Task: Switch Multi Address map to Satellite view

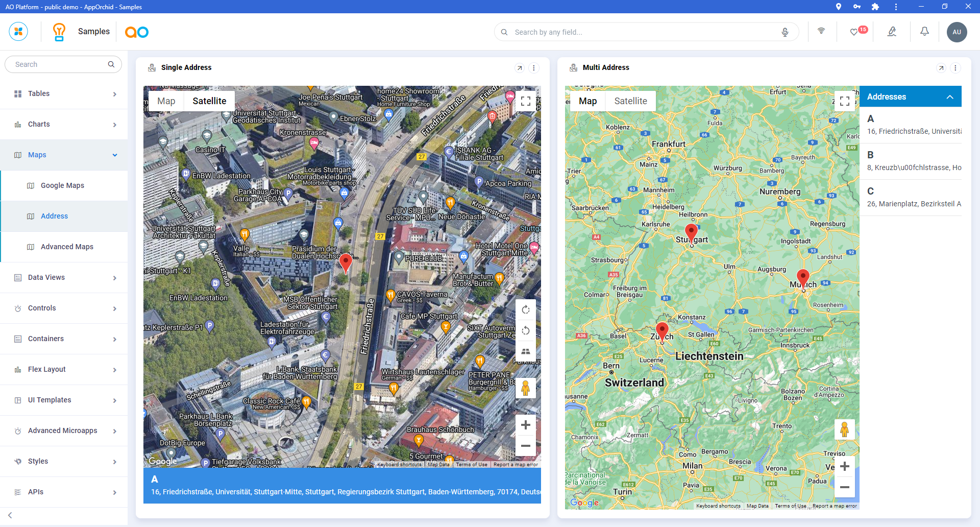Action: pos(630,101)
